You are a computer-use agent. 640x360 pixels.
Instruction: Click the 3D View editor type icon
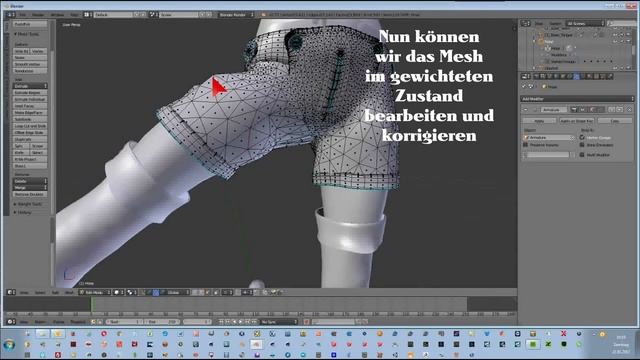(11, 292)
